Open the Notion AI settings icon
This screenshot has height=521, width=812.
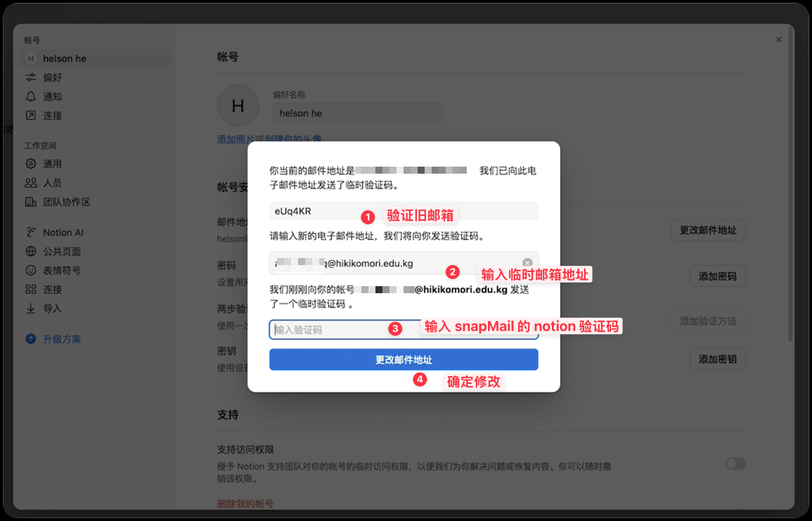tap(31, 233)
